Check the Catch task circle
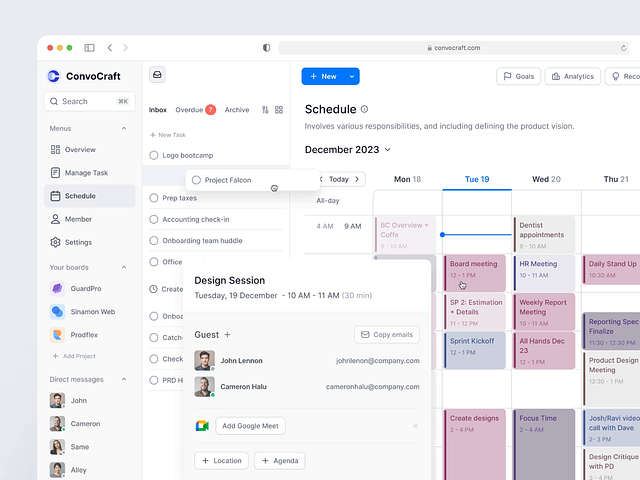The height and width of the screenshot is (480, 640). [x=153, y=338]
